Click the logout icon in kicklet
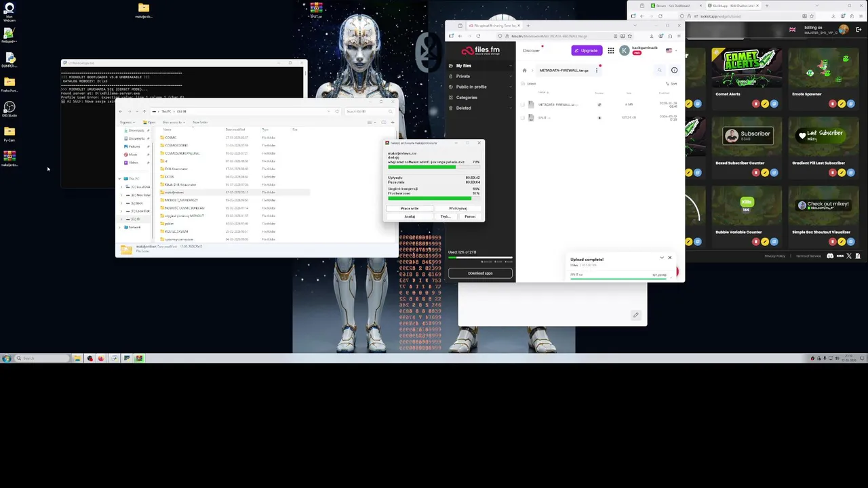Viewport: 868px width, 488px height. point(858,30)
